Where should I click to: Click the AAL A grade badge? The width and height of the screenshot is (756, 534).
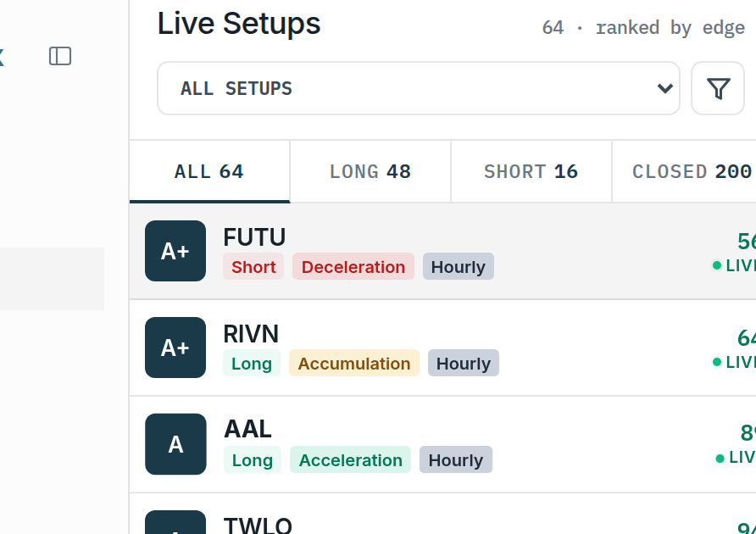[x=175, y=444]
